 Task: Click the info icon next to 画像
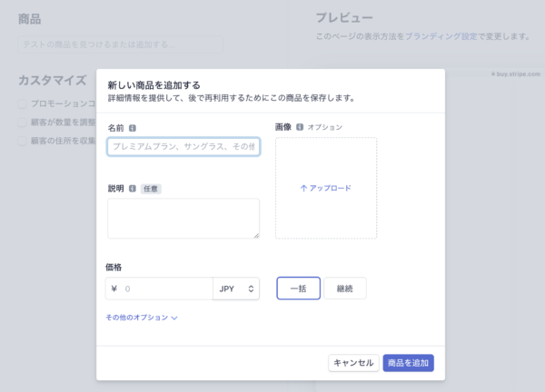(300, 127)
